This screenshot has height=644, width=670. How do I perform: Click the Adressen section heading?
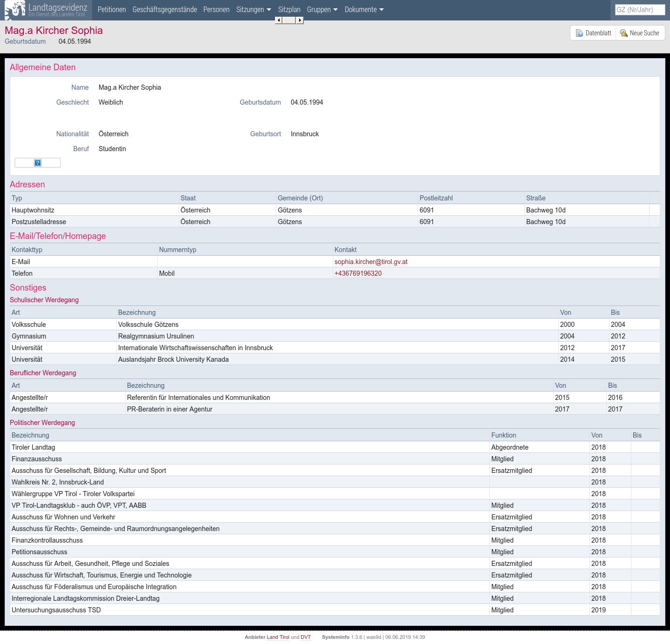27,185
